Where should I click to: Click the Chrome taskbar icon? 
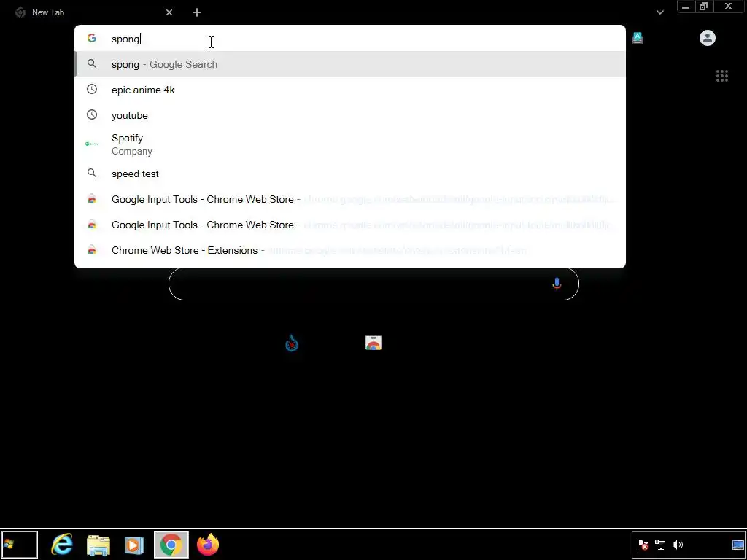[x=171, y=545]
